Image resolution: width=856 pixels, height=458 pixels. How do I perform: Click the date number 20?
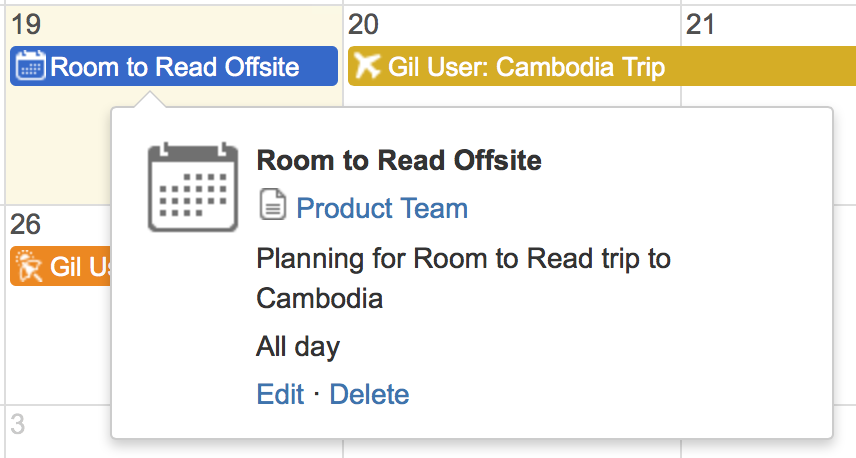(364, 24)
